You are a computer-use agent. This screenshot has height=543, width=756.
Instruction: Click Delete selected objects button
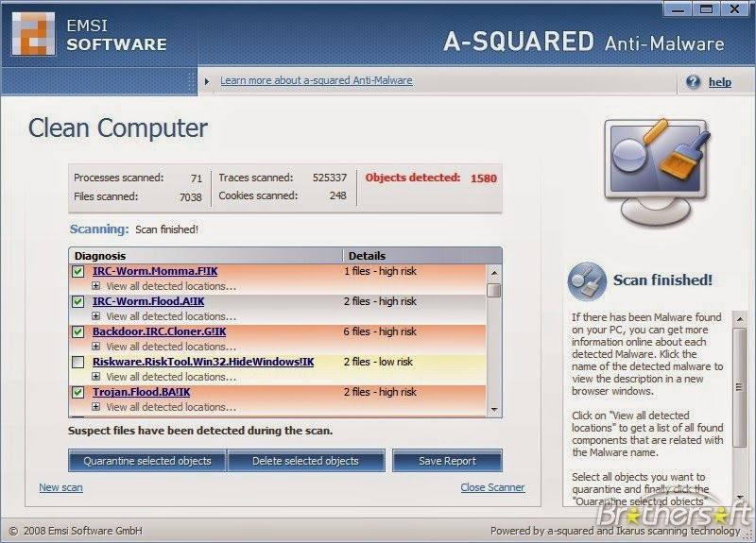tap(305, 461)
